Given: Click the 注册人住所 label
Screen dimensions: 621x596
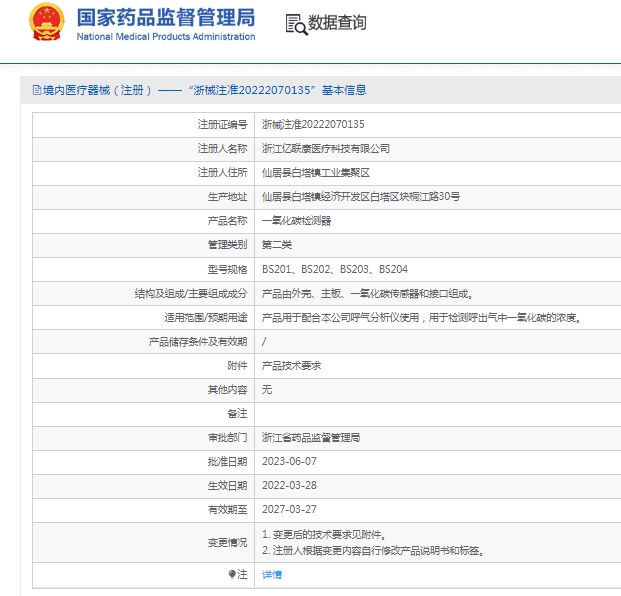Looking at the screenshot, I should point(222,173).
